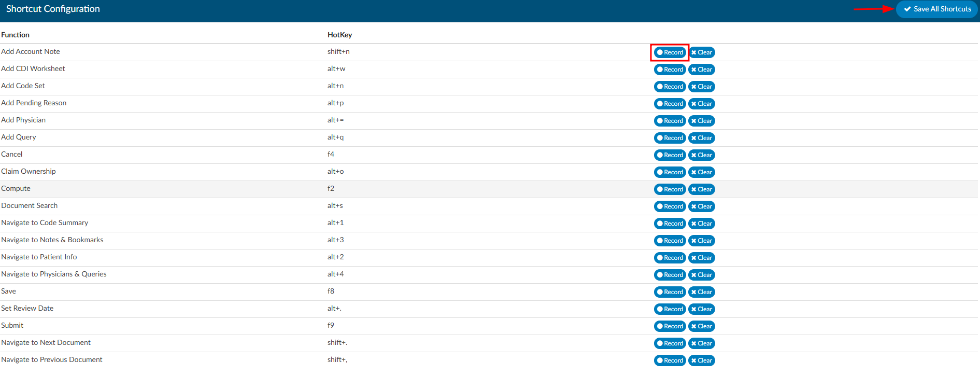Viewport: 980px width, 375px height.
Task: Clear the Submit hotkey
Action: [x=701, y=326]
